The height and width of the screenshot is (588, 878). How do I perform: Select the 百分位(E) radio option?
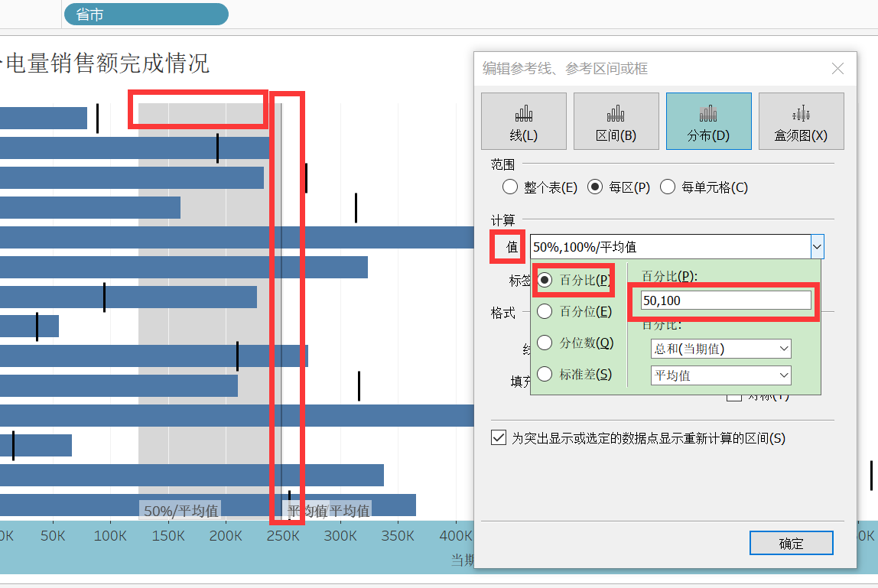pos(545,310)
